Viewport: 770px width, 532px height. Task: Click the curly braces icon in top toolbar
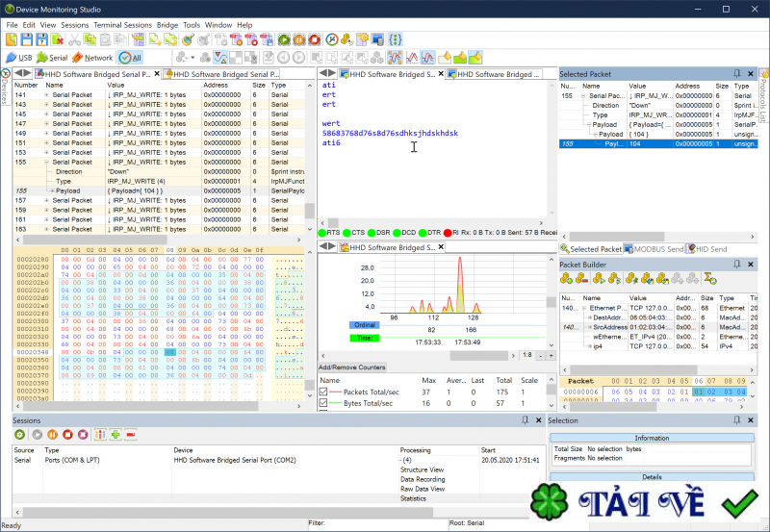[x=395, y=39]
